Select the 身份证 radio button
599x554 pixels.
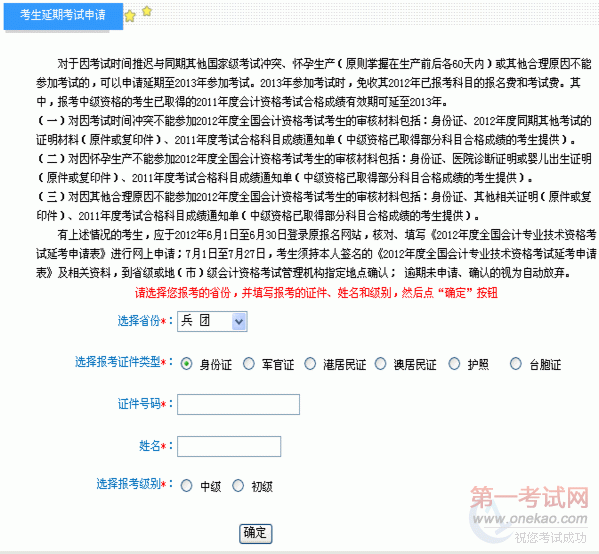tap(186, 364)
